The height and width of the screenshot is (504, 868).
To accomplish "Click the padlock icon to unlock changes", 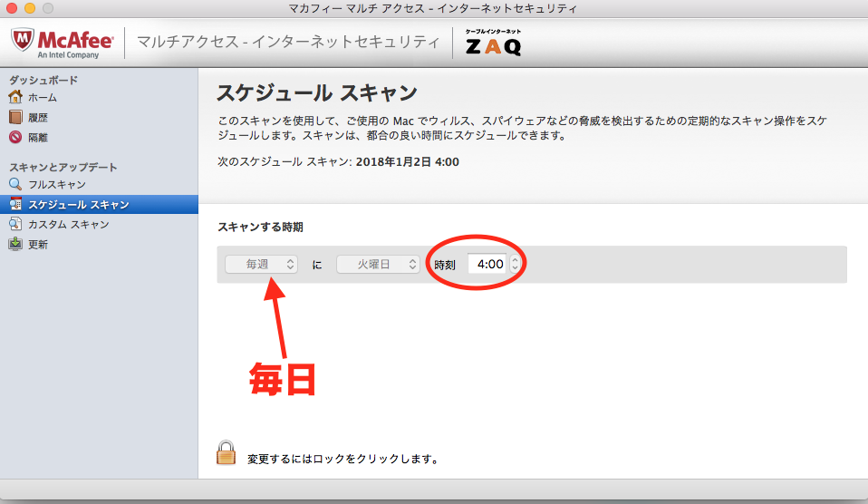I will pos(226,452).
